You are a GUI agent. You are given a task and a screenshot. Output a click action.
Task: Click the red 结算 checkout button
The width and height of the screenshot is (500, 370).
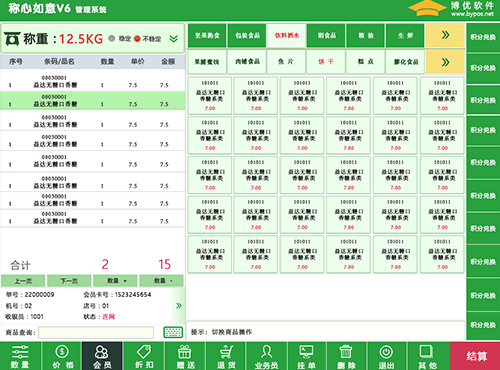click(x=475, y=356)
